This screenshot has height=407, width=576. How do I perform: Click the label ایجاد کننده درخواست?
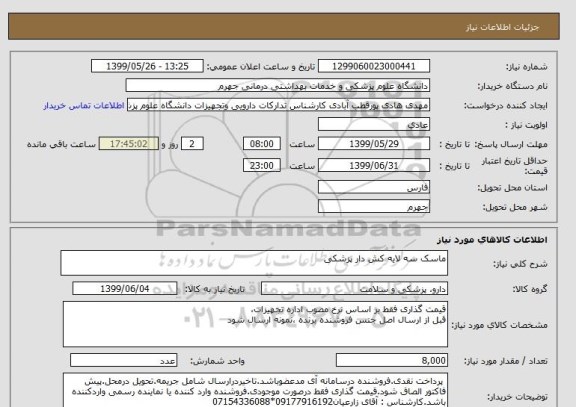coord(505,106)
